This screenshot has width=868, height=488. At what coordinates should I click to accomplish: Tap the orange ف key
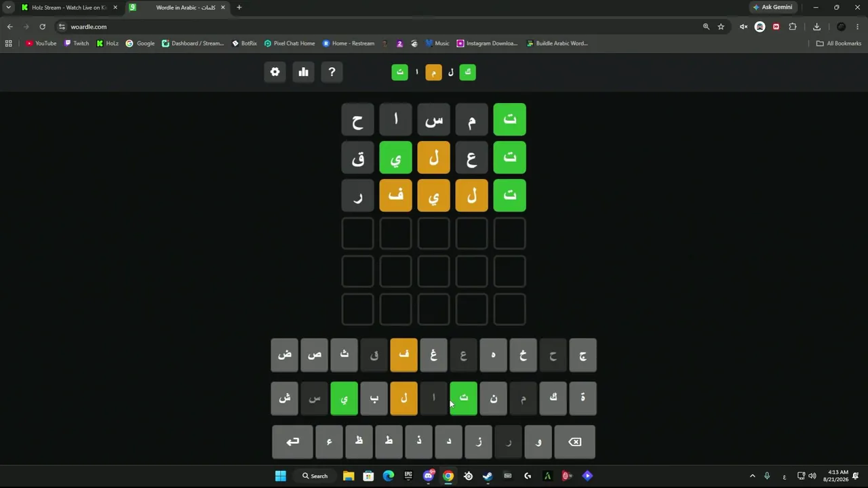pyautogui.click(x=403, y=355)
